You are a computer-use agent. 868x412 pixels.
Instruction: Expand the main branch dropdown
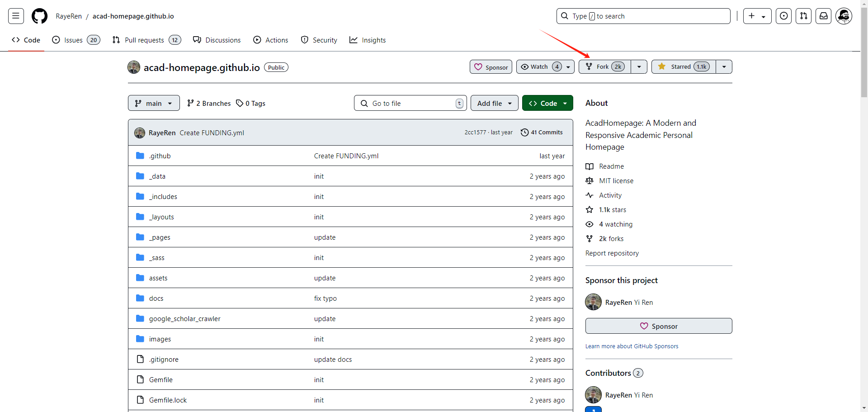(154, 104)
